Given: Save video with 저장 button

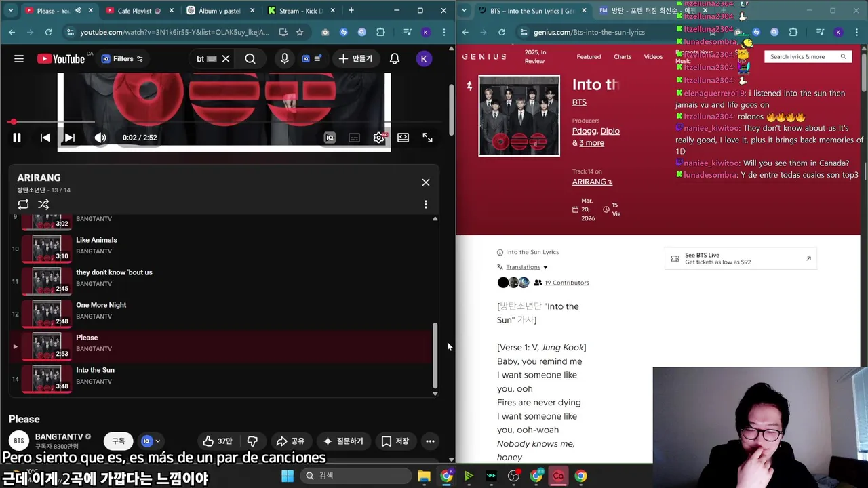Looking at the screenshot, I should coord(395,441).
